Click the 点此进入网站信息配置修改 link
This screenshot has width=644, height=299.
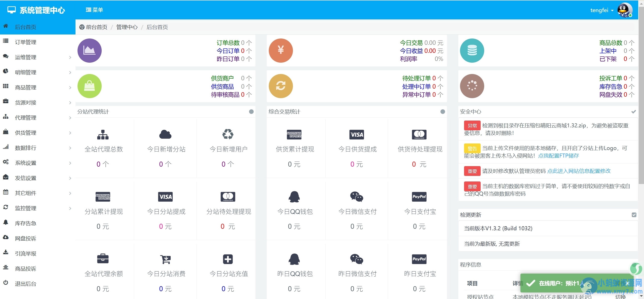(x=579, y=171)
